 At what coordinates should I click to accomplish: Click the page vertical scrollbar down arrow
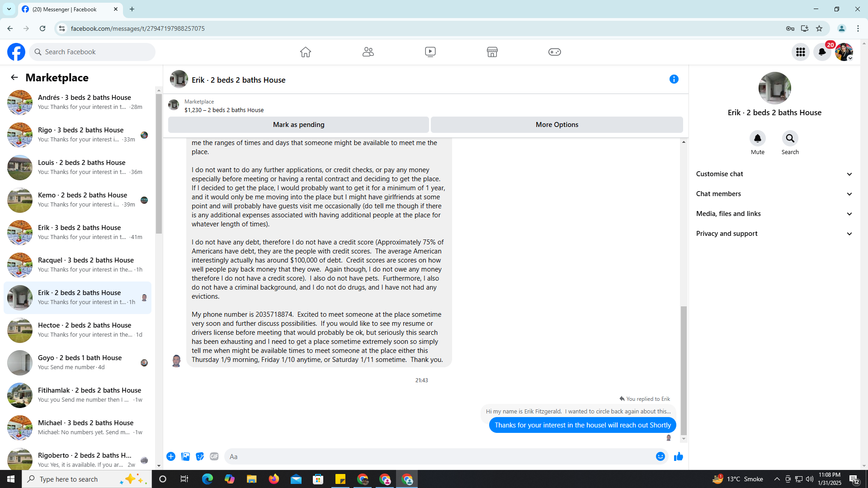(864, 466)
